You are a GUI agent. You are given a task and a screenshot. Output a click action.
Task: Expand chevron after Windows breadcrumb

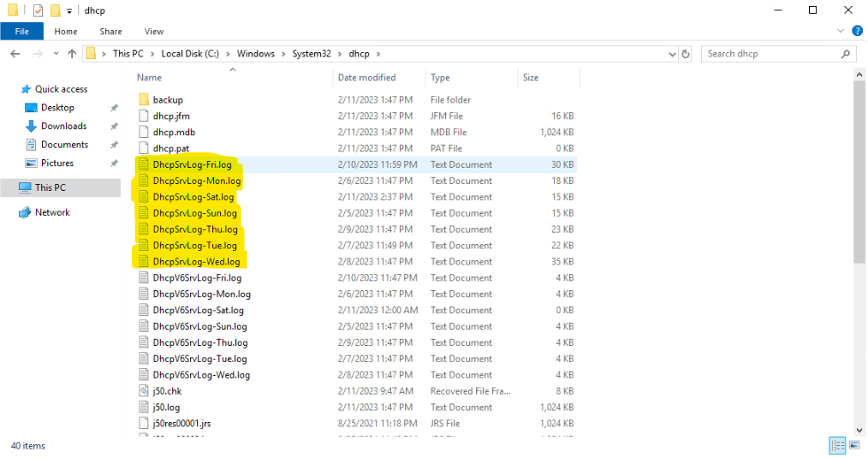point(283,54)
